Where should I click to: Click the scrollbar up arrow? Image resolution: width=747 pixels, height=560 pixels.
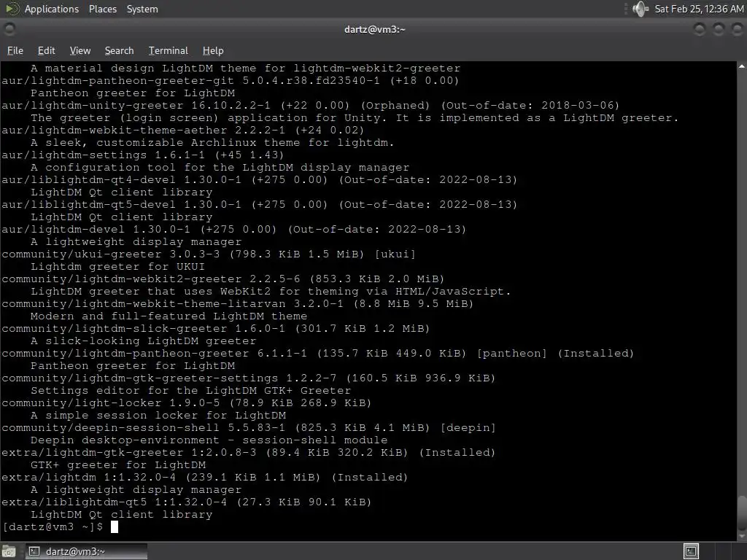coord(742,66)
